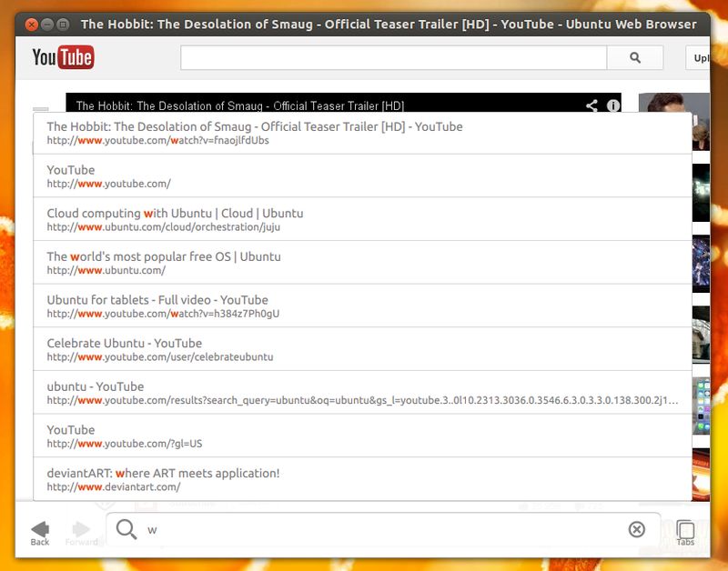
Task: Click the YouTube logo
Action: [x=63, y=57]
